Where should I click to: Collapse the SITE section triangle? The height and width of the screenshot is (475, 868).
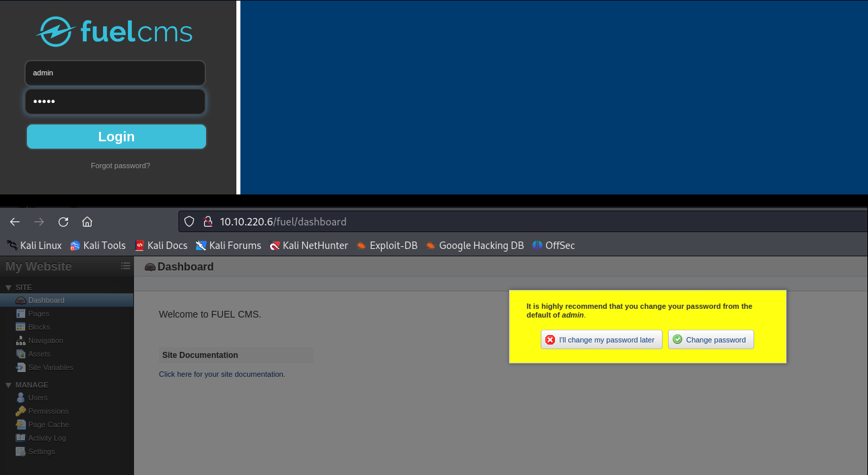pyautogui.click(x=8, y=287)
